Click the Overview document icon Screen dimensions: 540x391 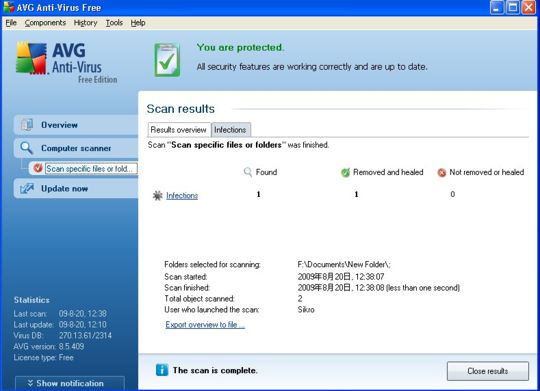point(27,125)
